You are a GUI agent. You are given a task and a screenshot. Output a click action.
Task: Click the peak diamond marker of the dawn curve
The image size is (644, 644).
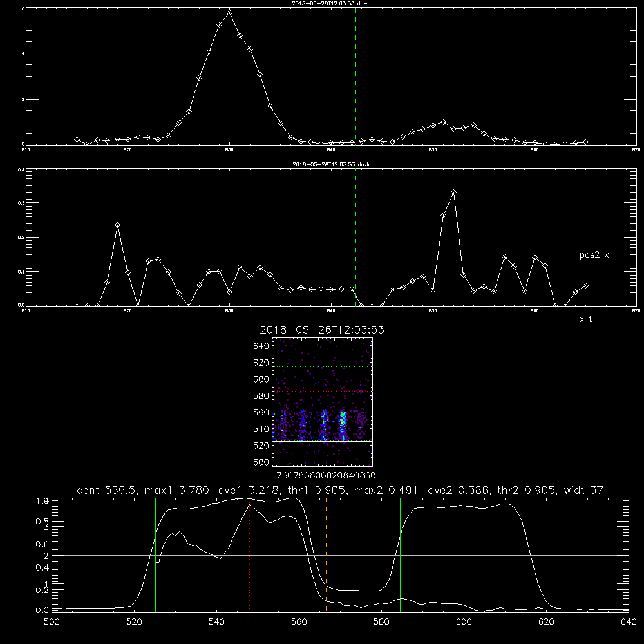click(230, 13)
